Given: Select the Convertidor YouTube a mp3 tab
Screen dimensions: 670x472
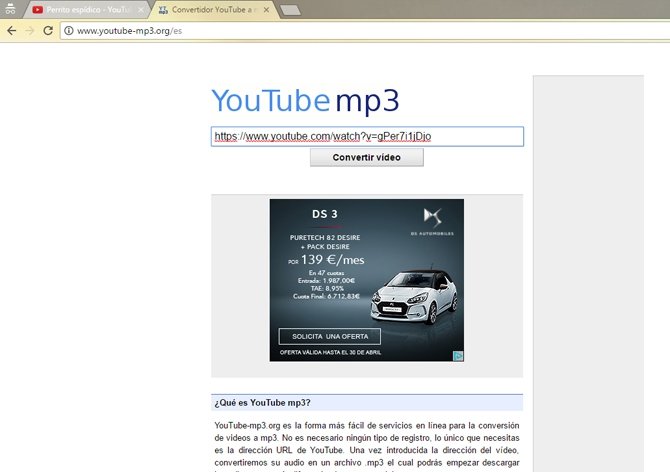Looking at the screenshot, I should tap(212, 9).
